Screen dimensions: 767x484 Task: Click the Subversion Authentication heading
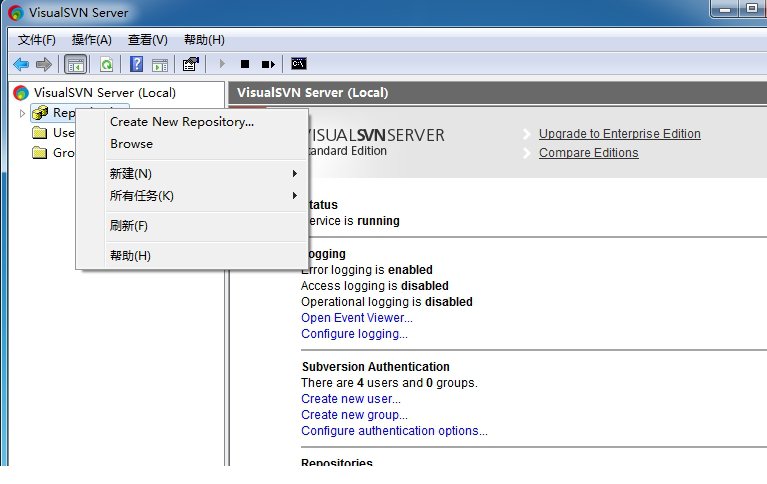pyautogui.click(x=375, y=367)
